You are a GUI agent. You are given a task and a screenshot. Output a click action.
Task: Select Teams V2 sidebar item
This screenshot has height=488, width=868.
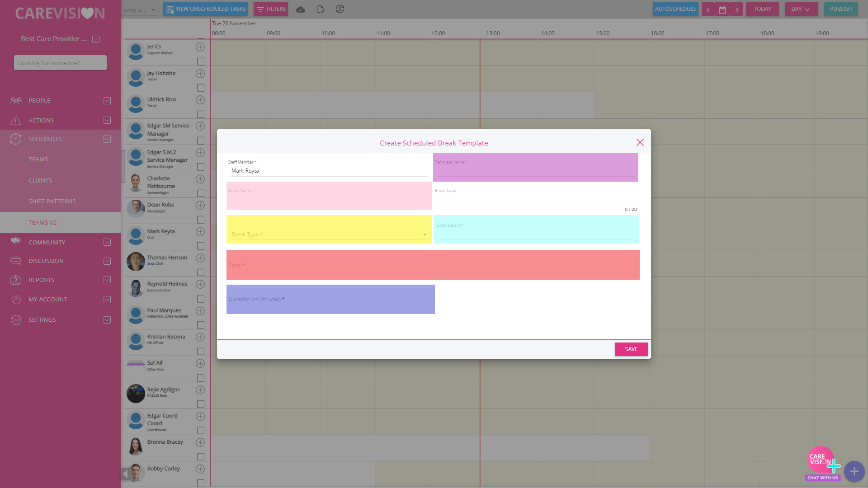42,222
